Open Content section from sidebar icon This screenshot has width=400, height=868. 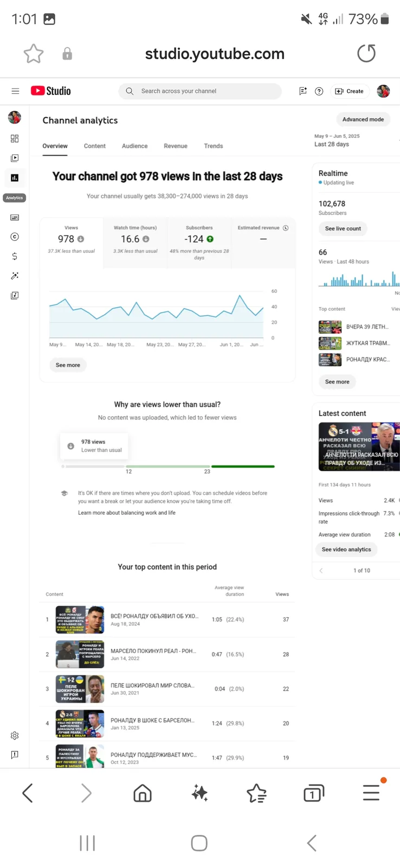(15, 158)
